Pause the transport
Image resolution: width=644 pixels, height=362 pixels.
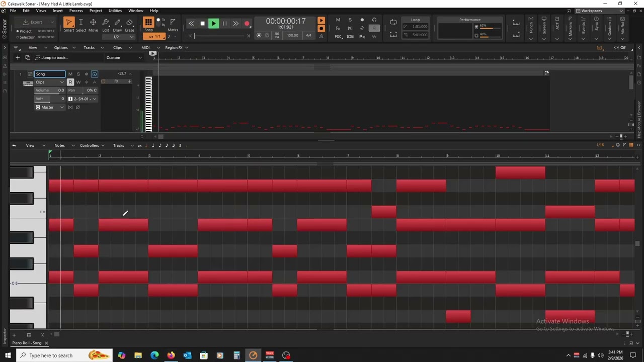click(224, 24)
